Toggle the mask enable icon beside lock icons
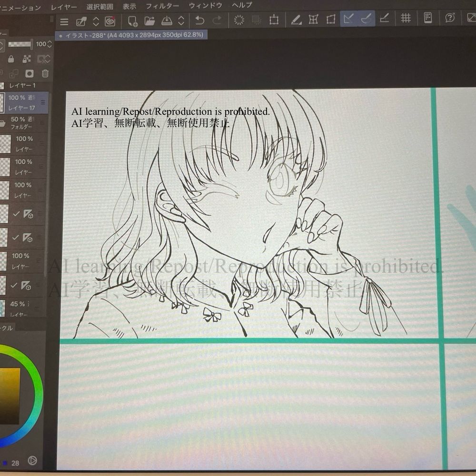 (41, 59)
